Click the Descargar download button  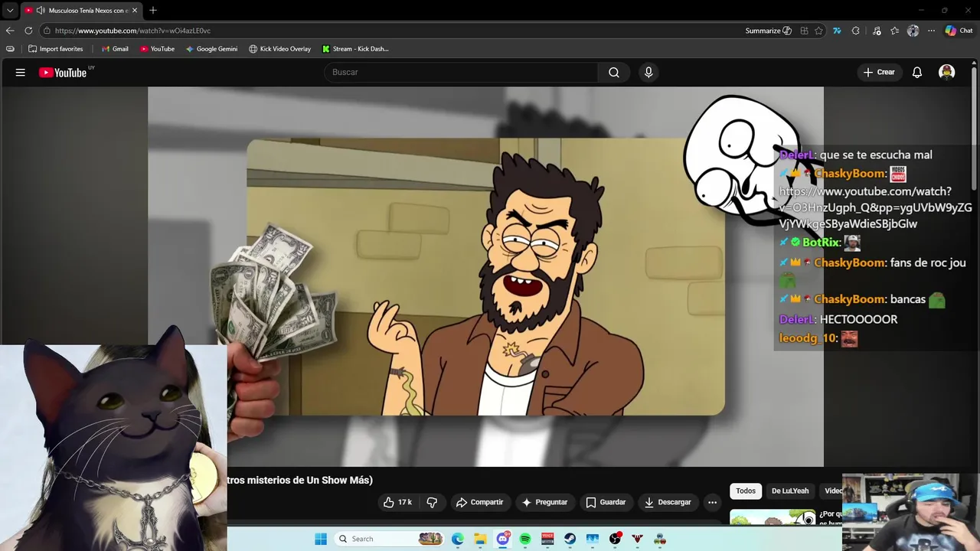point(668,502)
